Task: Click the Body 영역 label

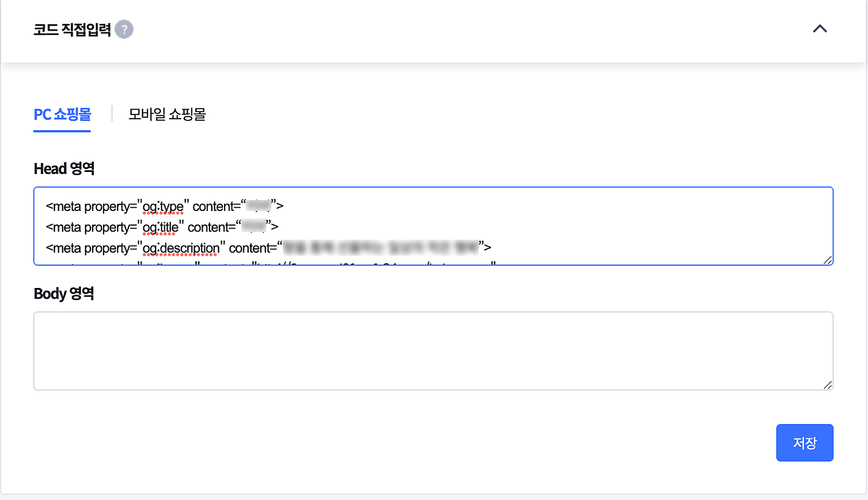Action: click(x=64, y=293)
